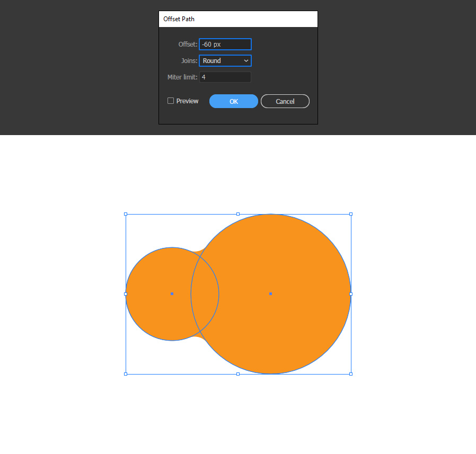Click the bottom-center bounding box handle
The image size is (476, 454).
point(238,374)
